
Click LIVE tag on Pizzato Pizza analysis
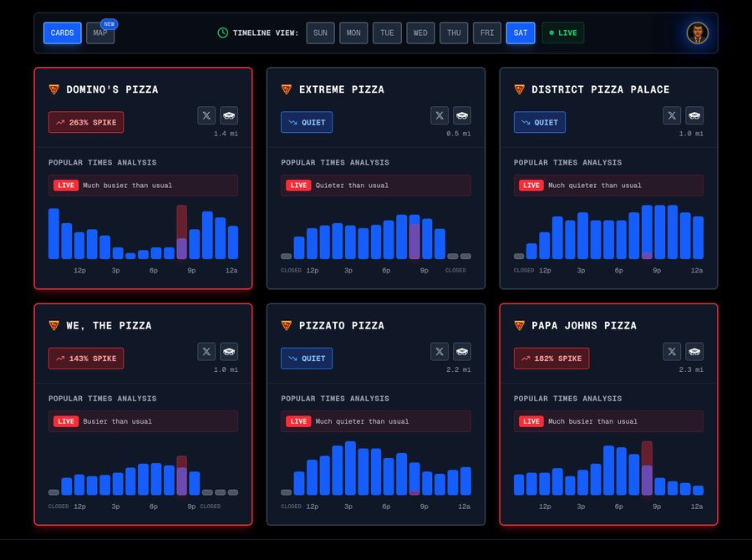pyautogui.click(x=298, y=421)
